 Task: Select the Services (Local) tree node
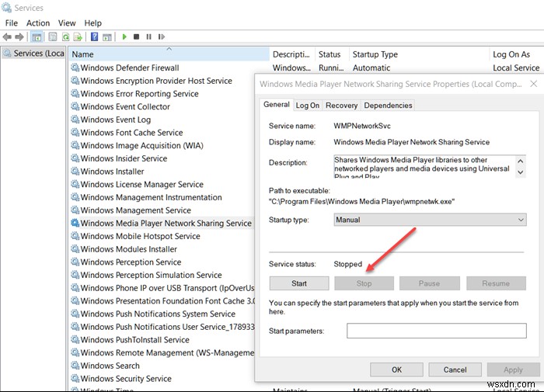click(33, 54)
